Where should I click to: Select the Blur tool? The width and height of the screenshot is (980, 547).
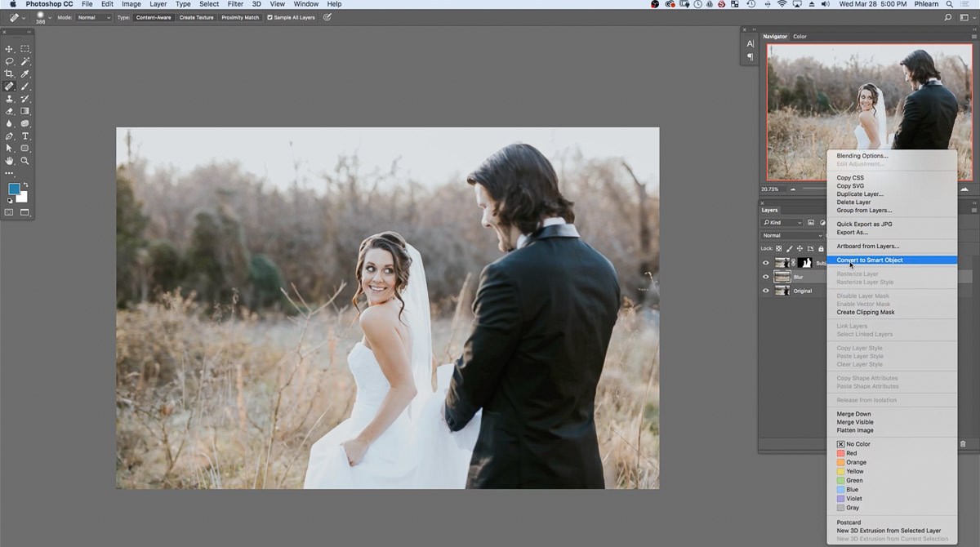tap(10, 123)
